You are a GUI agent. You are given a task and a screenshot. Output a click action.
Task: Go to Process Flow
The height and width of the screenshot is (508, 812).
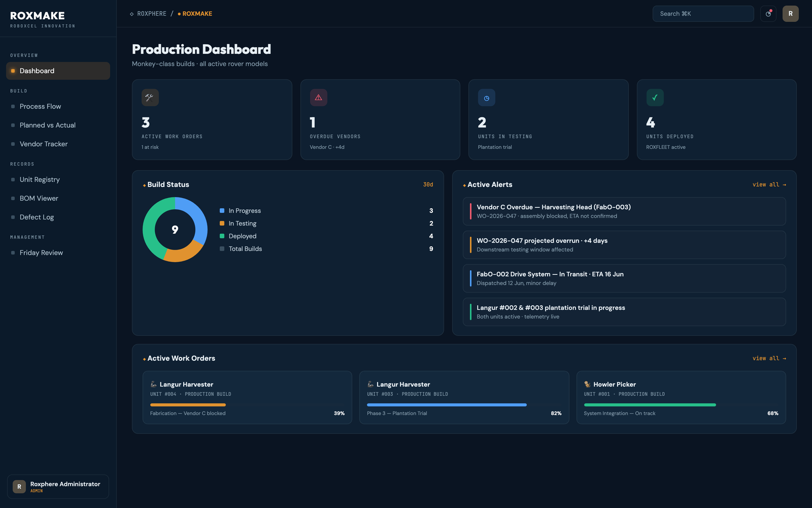point(58,106)
